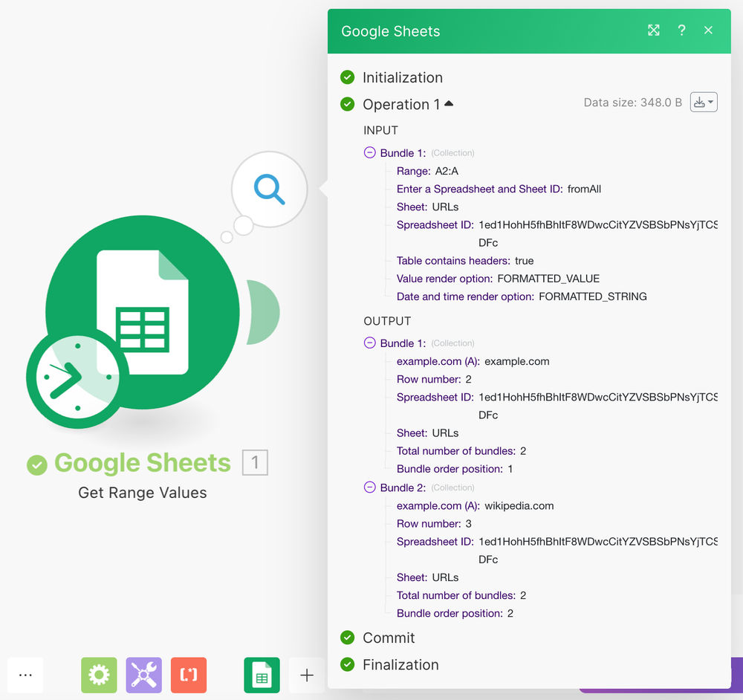Expand the Google Sheets panel to fullscreen
The height and width of the screenshot is (700, 743).
[x=653, y=30]
